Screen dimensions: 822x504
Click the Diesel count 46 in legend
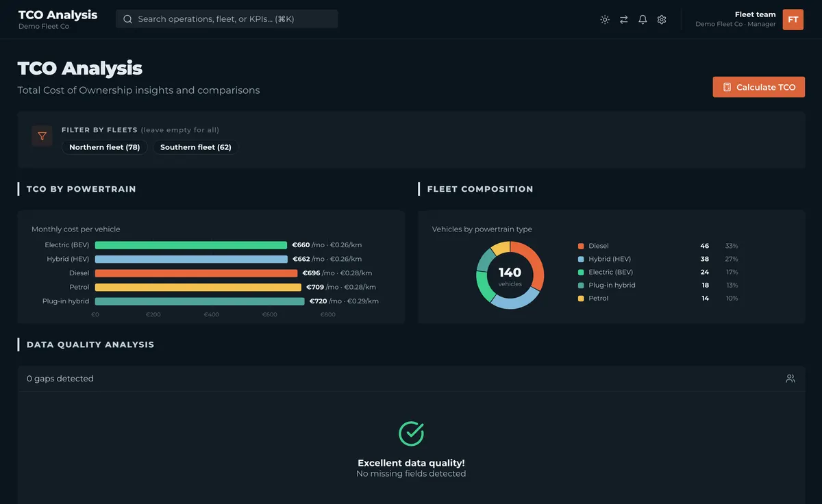705,246
